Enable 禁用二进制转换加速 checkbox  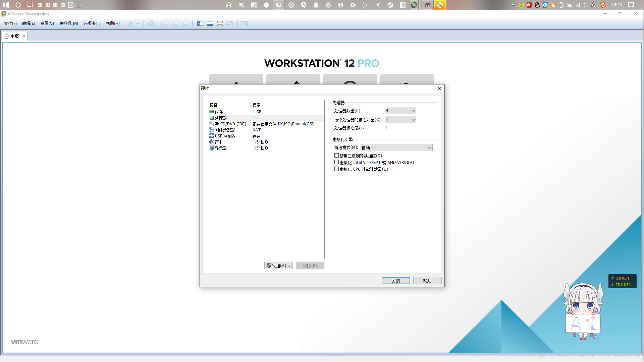(336, 156)
